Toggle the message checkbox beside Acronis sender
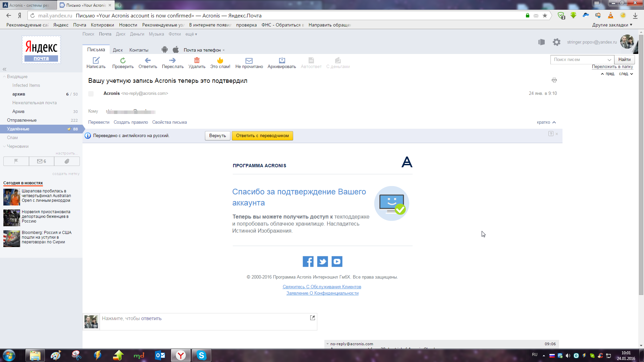Image resolution: width=644 pixels, height=362 pixels. (91, 94)
